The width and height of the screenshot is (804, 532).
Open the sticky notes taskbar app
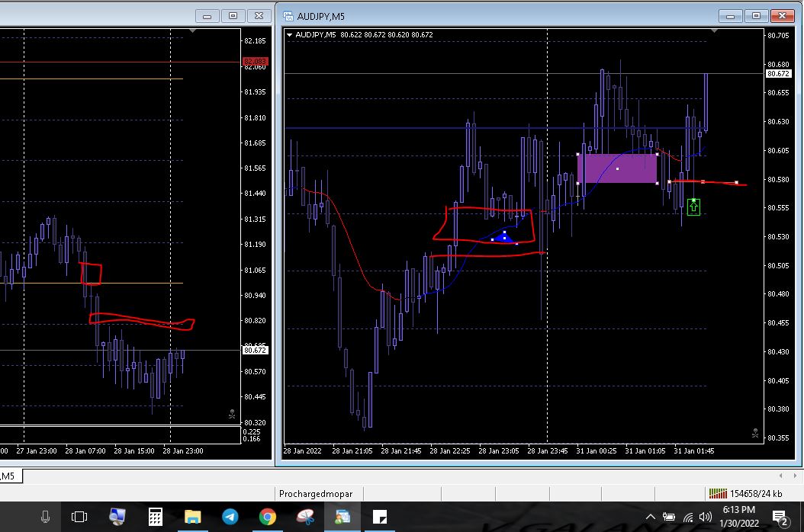(x=379, y=517)
